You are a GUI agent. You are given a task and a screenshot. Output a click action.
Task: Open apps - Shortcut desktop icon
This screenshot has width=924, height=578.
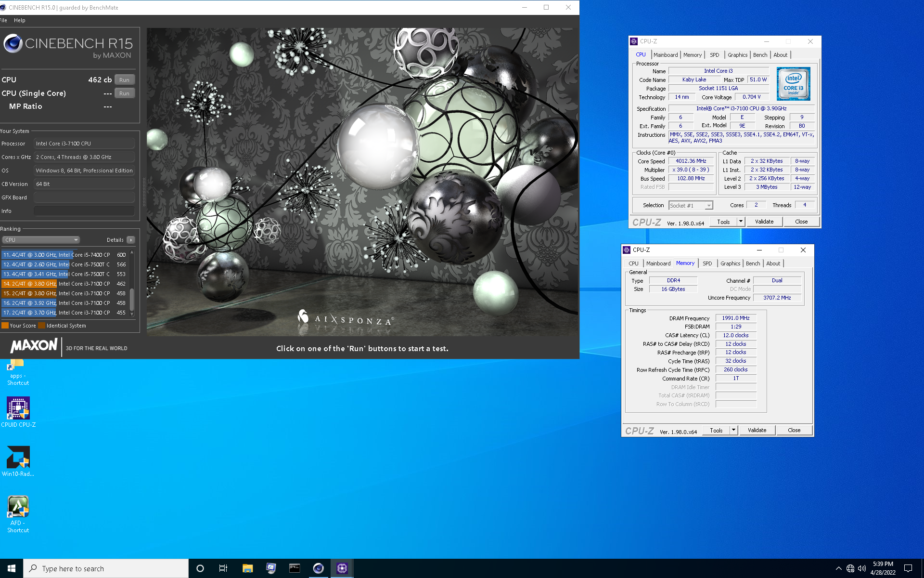pyautogui.click(x=18, y=372)
